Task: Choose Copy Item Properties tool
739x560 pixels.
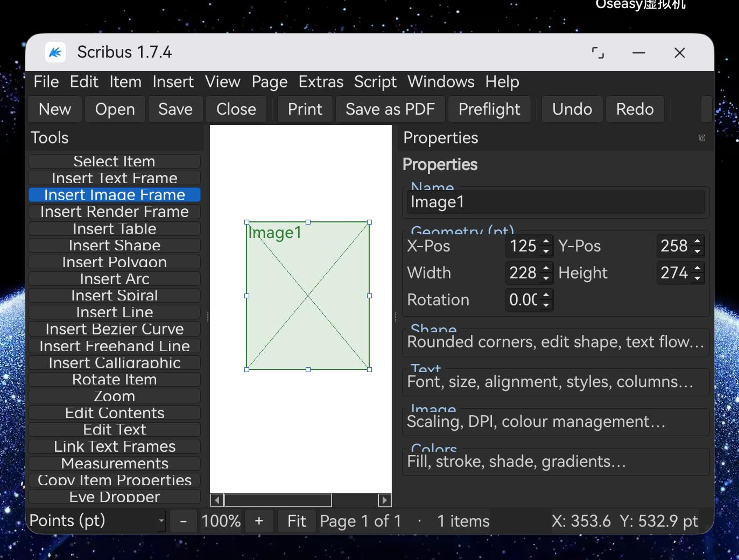Action: [x=115, y=480]
